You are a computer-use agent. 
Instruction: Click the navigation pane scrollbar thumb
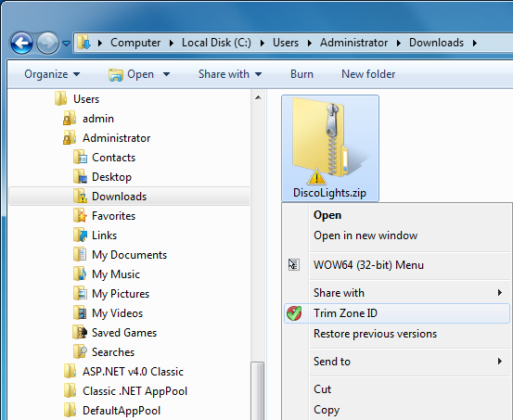[x=258, y=390]
